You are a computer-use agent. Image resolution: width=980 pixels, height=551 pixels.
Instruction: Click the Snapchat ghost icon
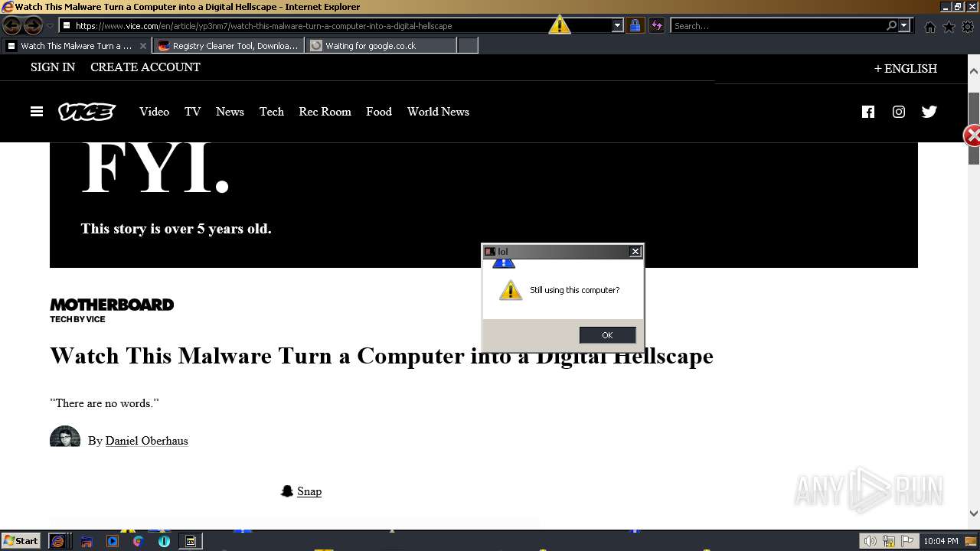(x=287, y=491)
